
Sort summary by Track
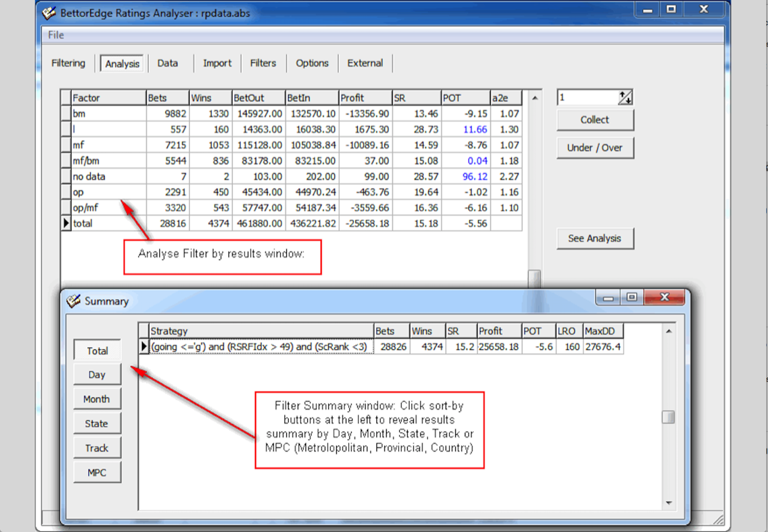[97, 448]
